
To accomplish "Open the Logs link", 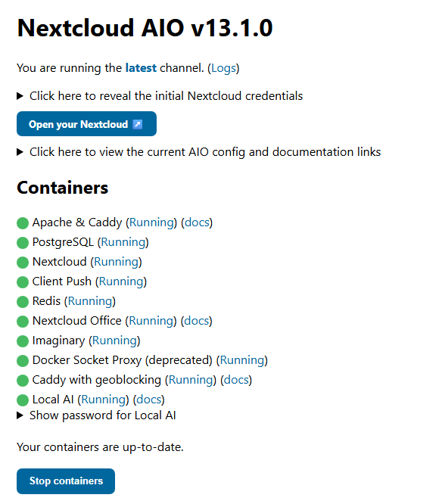I will click(x=223, y=68).
